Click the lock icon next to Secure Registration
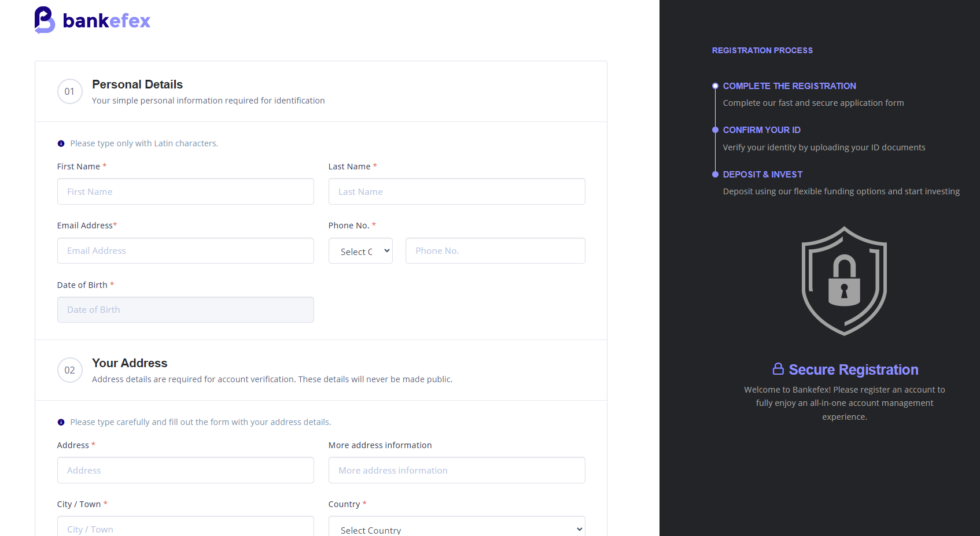The image size is (980, 536). pyautogui.click(x=778, y=369)
